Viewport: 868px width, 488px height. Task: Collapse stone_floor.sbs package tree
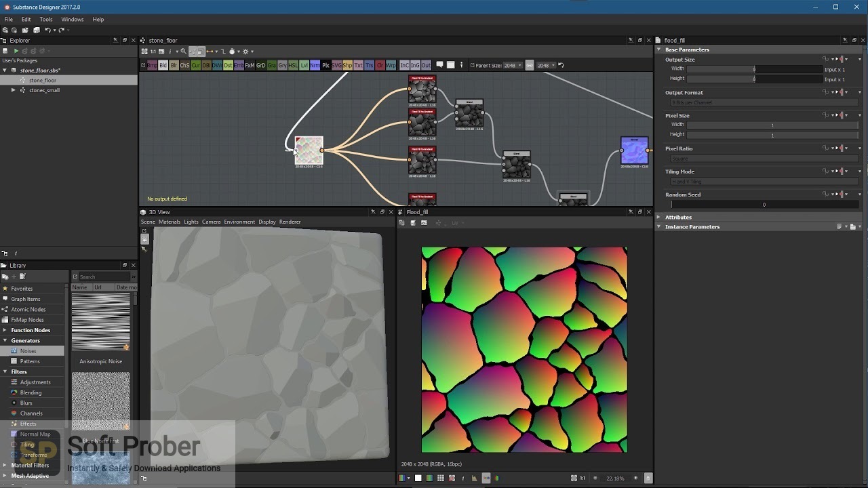(5, 70)
